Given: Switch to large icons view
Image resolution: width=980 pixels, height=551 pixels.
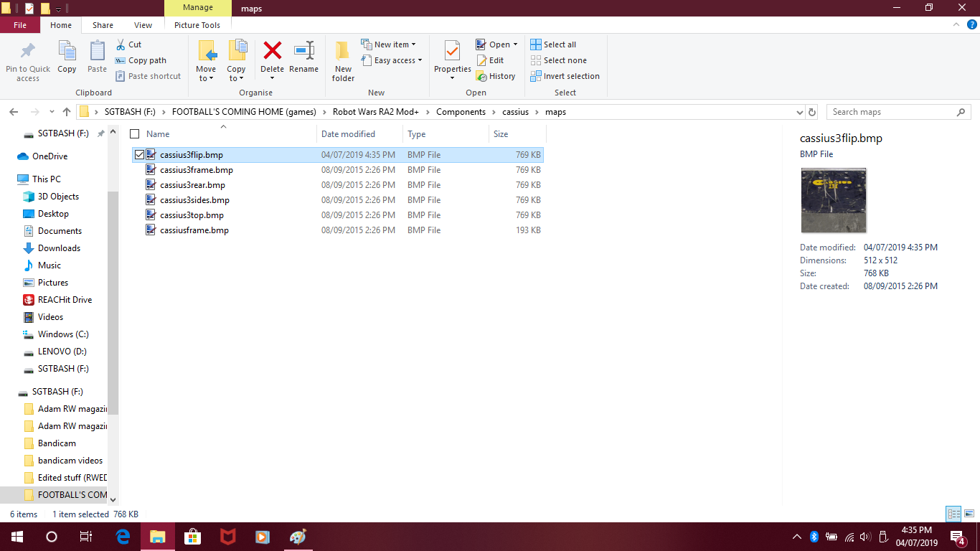Looking at the screenshot, I should pyautogui.click(x=969, y=514).
